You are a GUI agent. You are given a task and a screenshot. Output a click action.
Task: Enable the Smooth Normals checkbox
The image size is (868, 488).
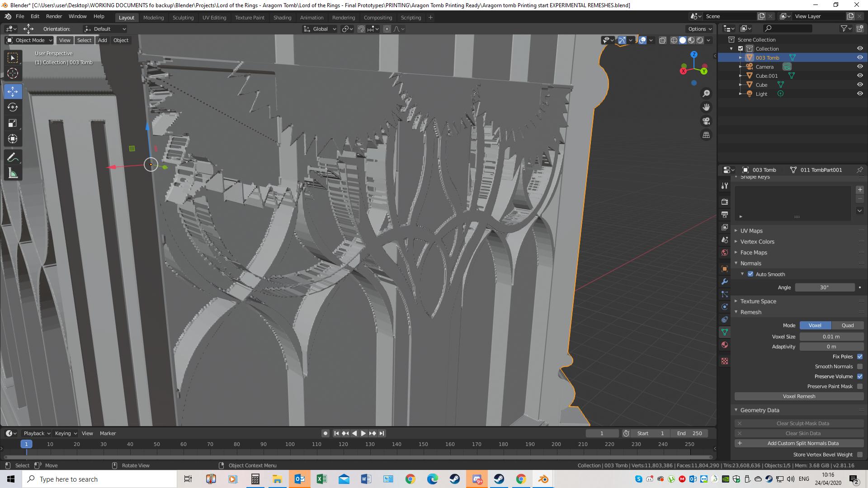point(860,366)
